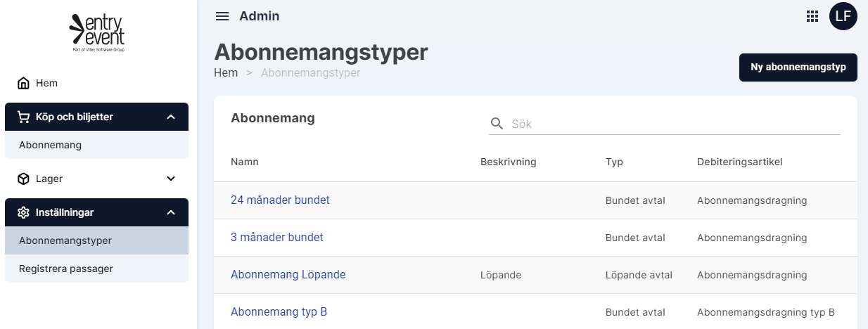Click the Hem house icon
868x329 pixels.
click(23, 83)
